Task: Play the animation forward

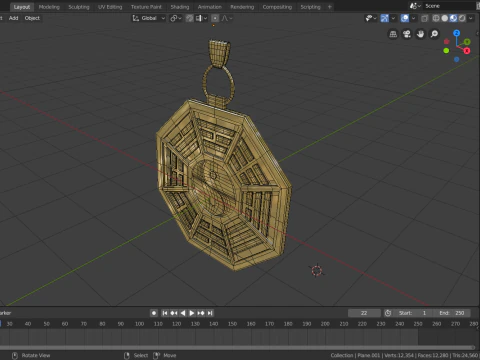Action: click(x=192, y=313)
